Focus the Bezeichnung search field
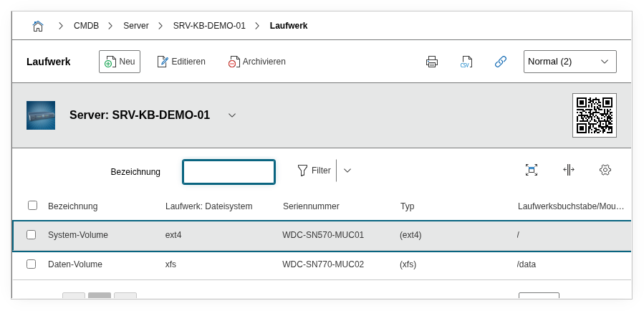Screen dimensions: 644x311 [x=229, y=172]
